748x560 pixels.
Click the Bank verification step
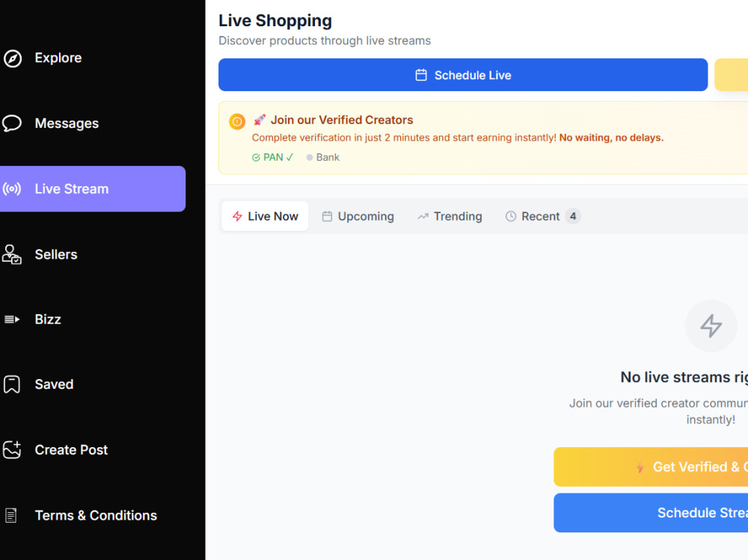[323, 158]
